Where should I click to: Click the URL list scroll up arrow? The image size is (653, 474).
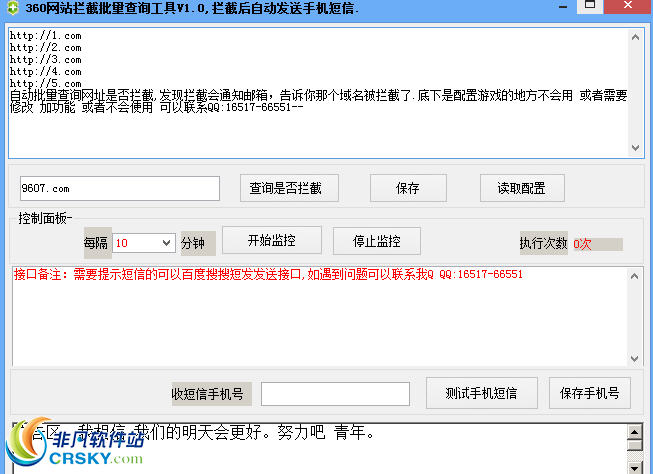(635, 37)
